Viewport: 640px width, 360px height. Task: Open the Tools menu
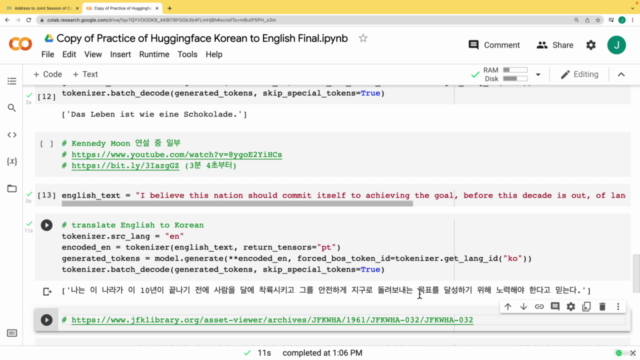187,55
